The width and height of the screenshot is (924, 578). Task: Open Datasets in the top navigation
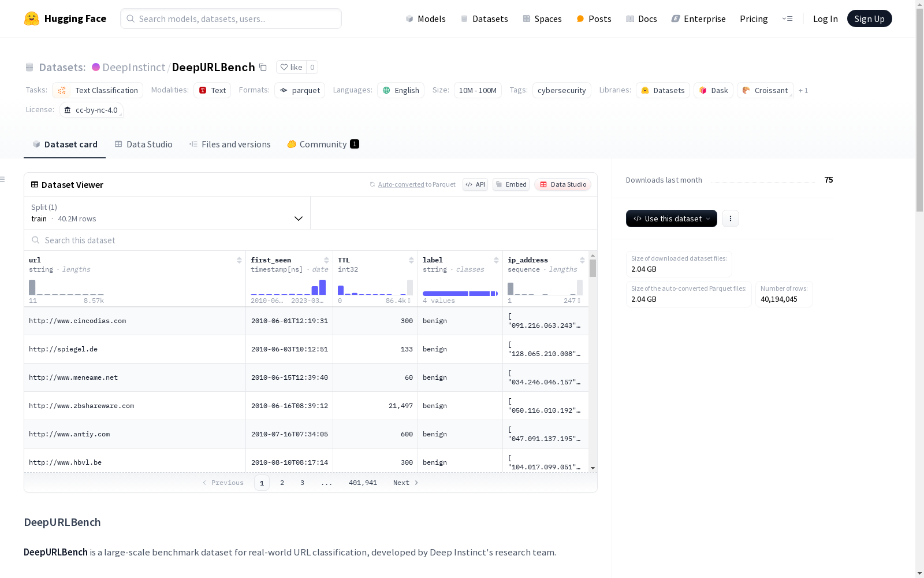[484, 18]
